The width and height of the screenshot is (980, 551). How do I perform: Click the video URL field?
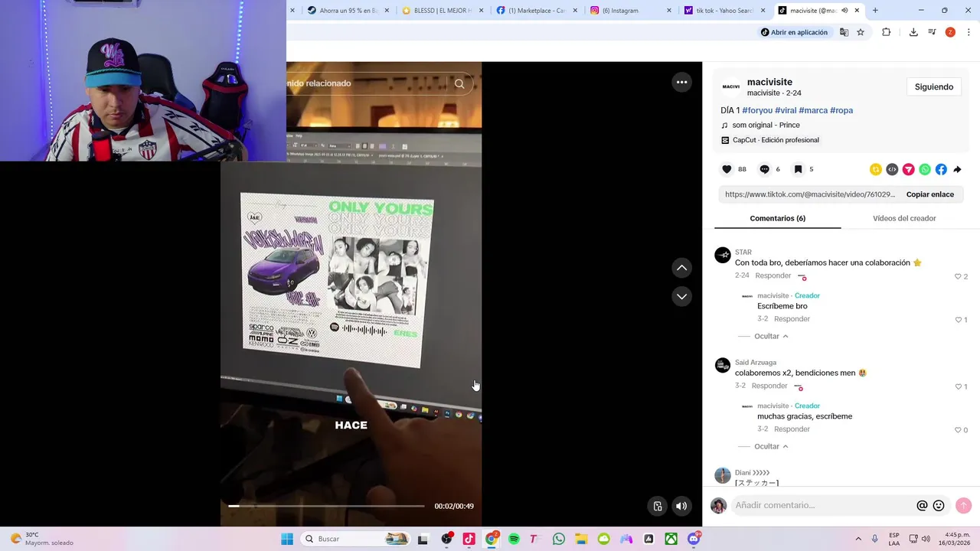click(810, 194)
